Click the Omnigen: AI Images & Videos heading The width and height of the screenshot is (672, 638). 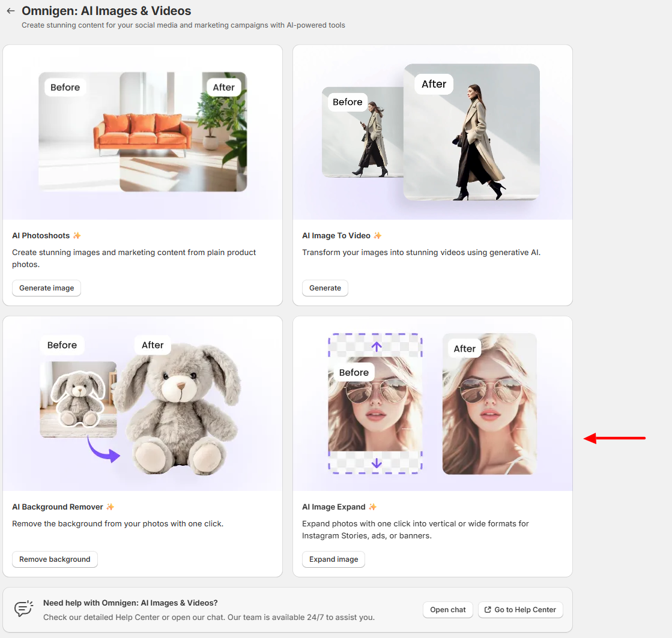click(x=106, y=11)
